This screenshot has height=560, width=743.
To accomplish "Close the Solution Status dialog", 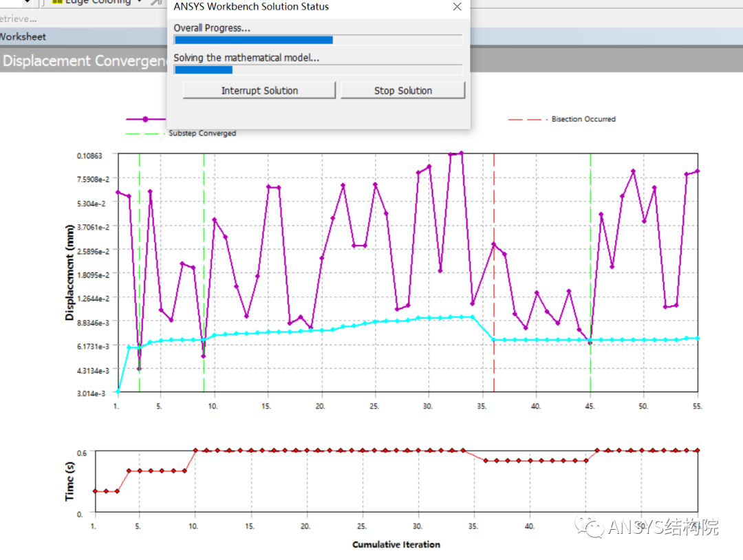I will point(457,7).
